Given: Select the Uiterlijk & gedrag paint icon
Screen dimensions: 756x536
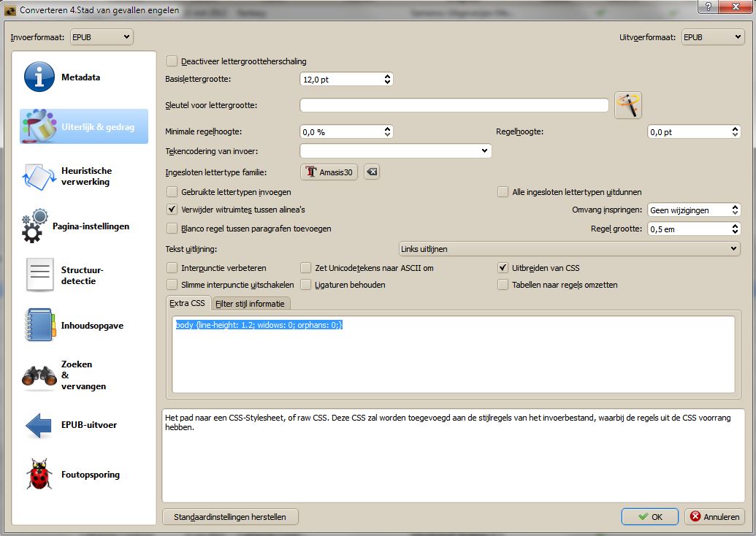Looking at the screenshot, I should coord(39,126).
